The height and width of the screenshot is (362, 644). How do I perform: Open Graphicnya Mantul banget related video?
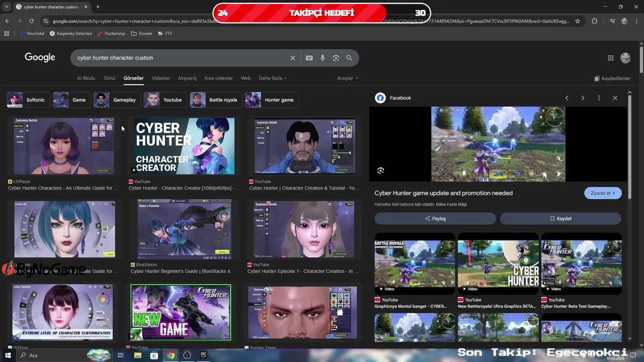coord(415,263)
